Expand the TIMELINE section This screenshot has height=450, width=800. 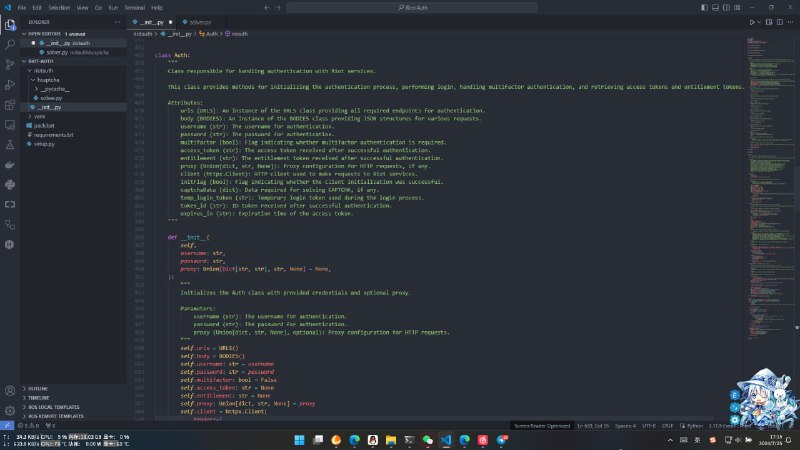click(39, 397)
